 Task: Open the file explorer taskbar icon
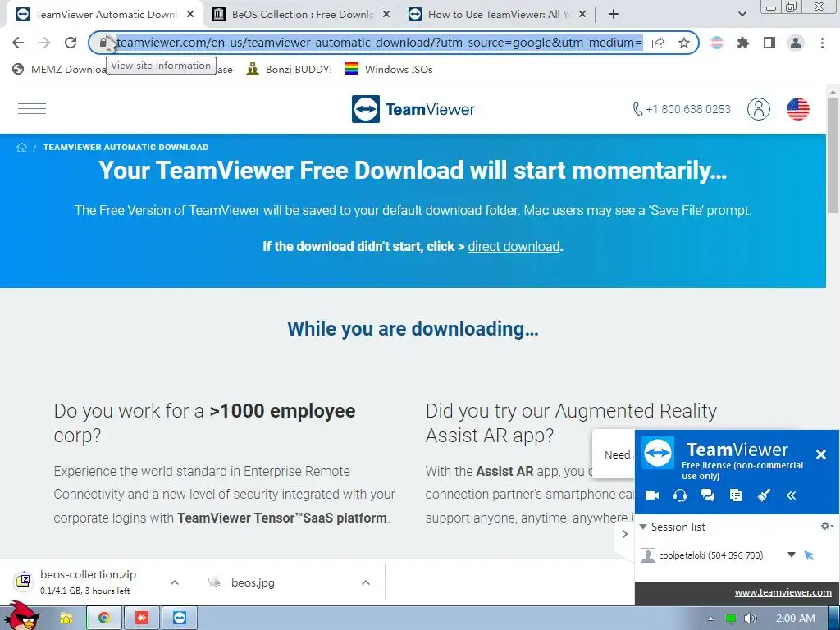pos(66,619)
